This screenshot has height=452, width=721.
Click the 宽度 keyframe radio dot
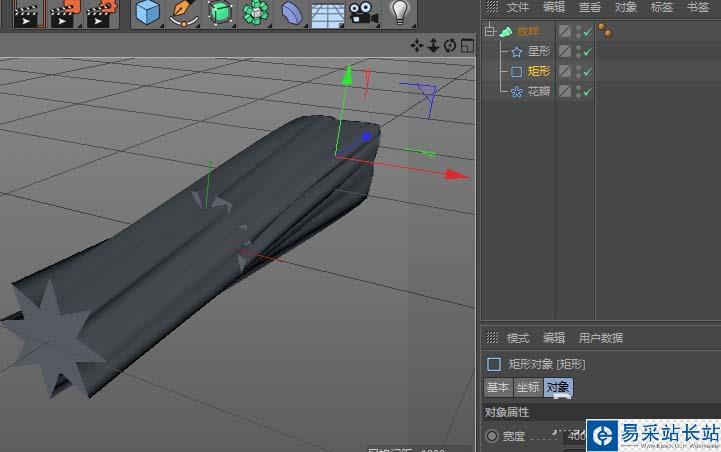coord(491,436)
